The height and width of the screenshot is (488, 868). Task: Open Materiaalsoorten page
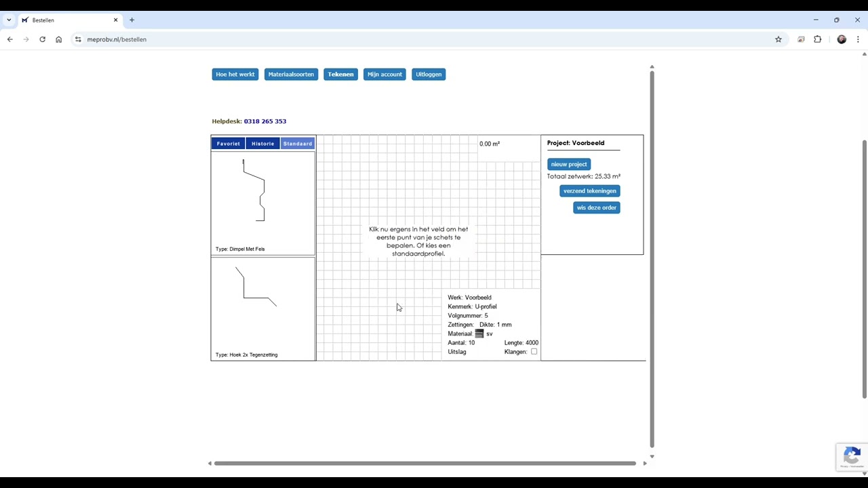[x=291, y=74]
